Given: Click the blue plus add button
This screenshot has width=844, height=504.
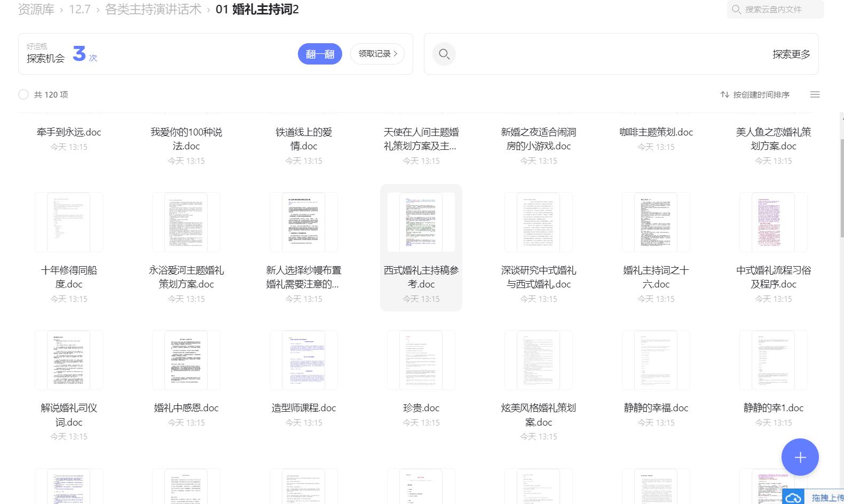Looking at the screenshot, I should click(800, 457).
